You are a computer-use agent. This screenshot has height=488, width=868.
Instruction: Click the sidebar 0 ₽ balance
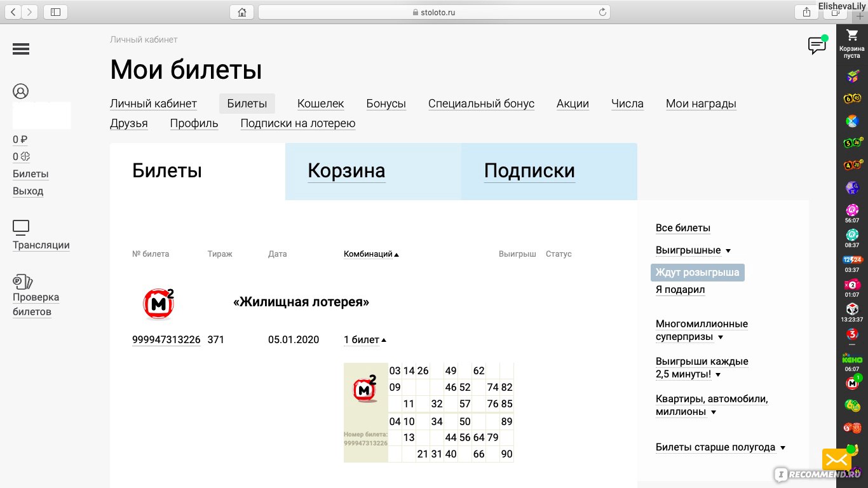[20, 140]
